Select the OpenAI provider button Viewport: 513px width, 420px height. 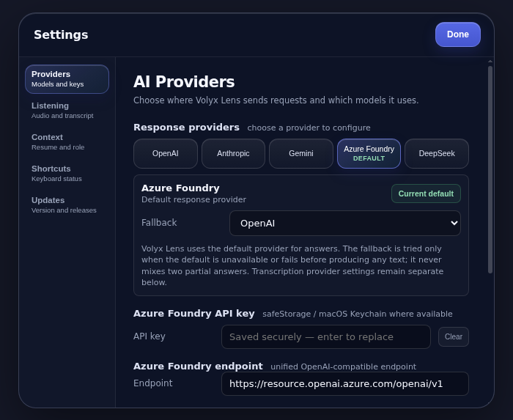tap(166, 153)
